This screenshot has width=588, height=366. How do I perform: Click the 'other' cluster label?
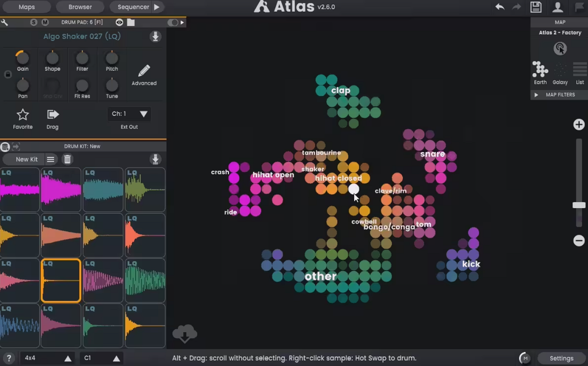click(320, 276)
